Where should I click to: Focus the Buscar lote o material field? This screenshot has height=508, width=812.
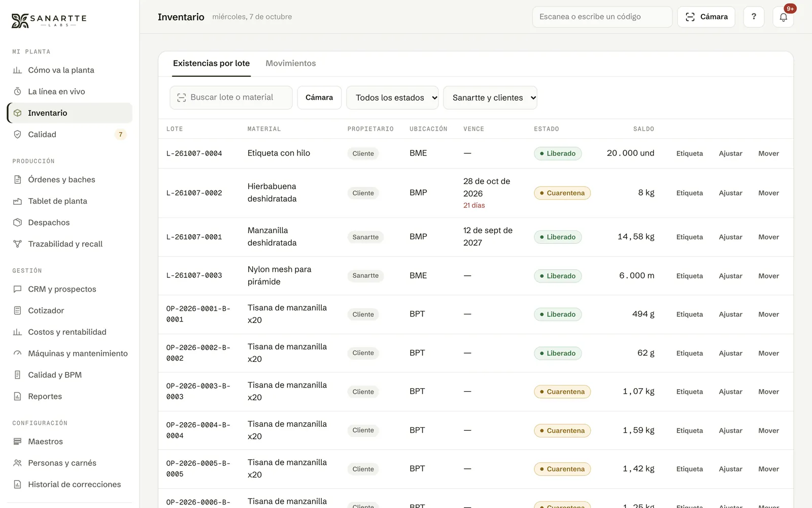click(231, 98)
